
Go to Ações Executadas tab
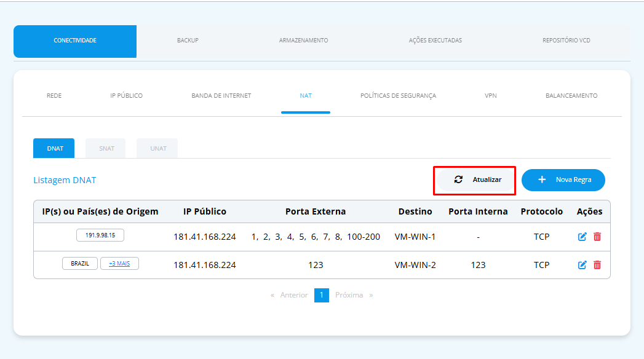coord(435,41)
